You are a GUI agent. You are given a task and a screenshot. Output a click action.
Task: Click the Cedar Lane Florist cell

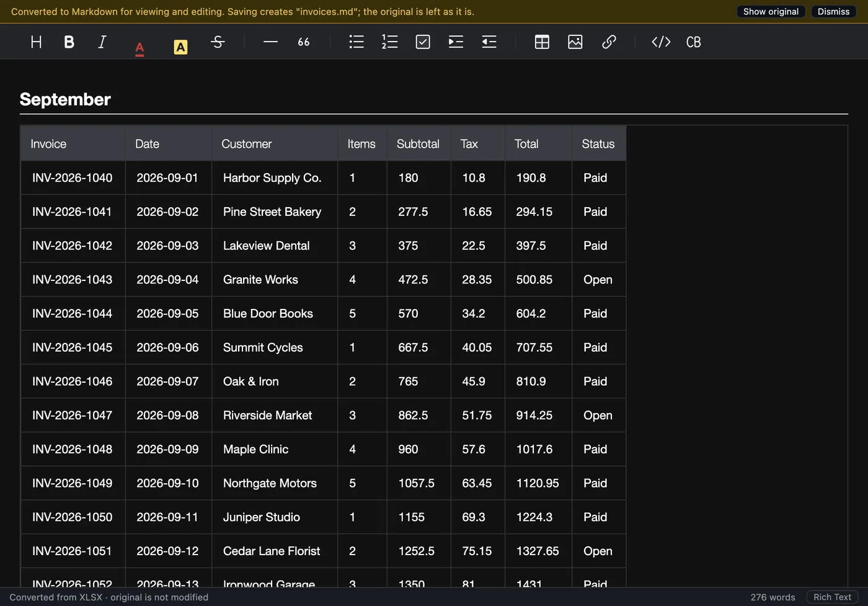point(275,551)
